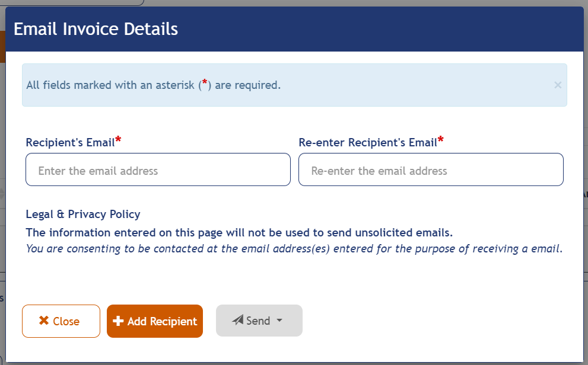The height and width of the screenshot is (365, 588).
Task: Click the plus icon on Add Recipient button
Action: click(x=118, y=321)
